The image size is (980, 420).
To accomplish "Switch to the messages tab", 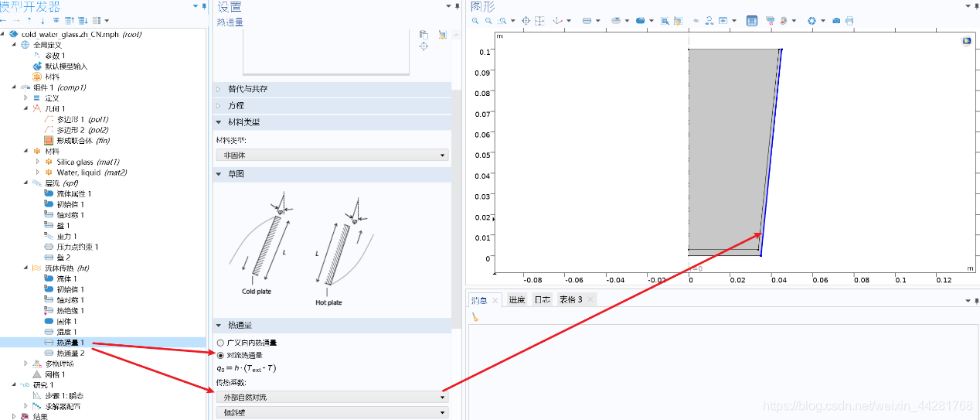I will (480, 300).
